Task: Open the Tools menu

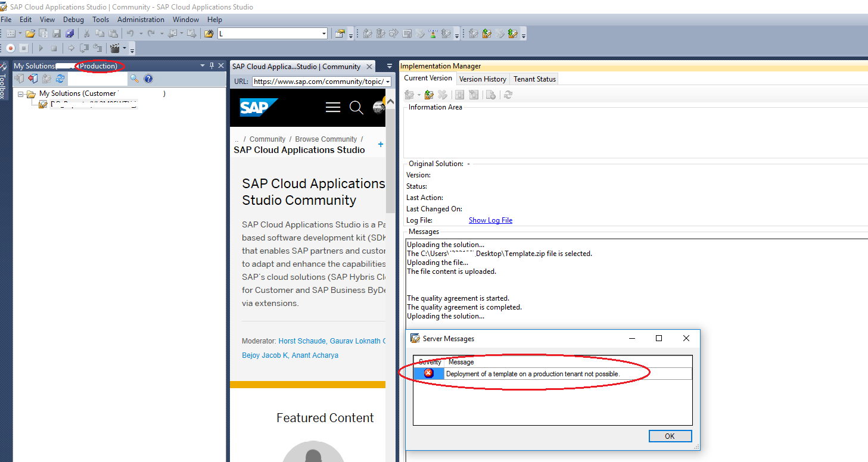Action: point(101,20)
